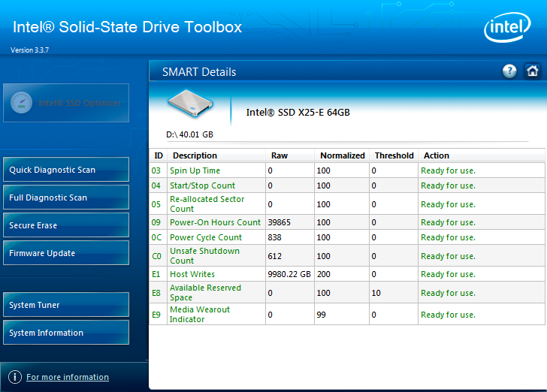547x392 pixels.
Task: Click the raw value 838
Action: coord(274,237)
